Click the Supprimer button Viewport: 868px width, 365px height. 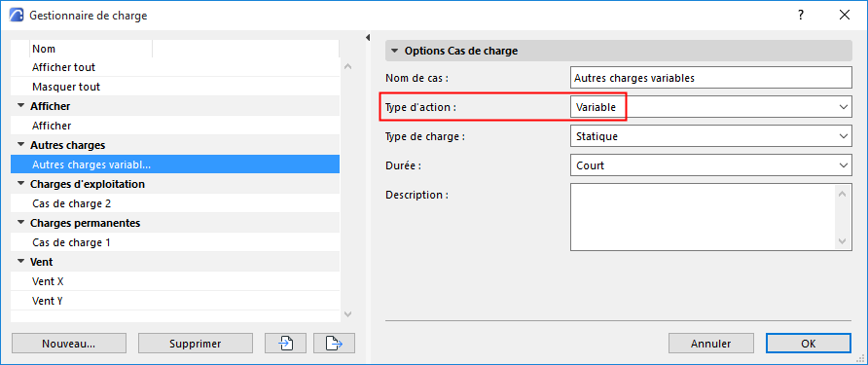point(196,344)
